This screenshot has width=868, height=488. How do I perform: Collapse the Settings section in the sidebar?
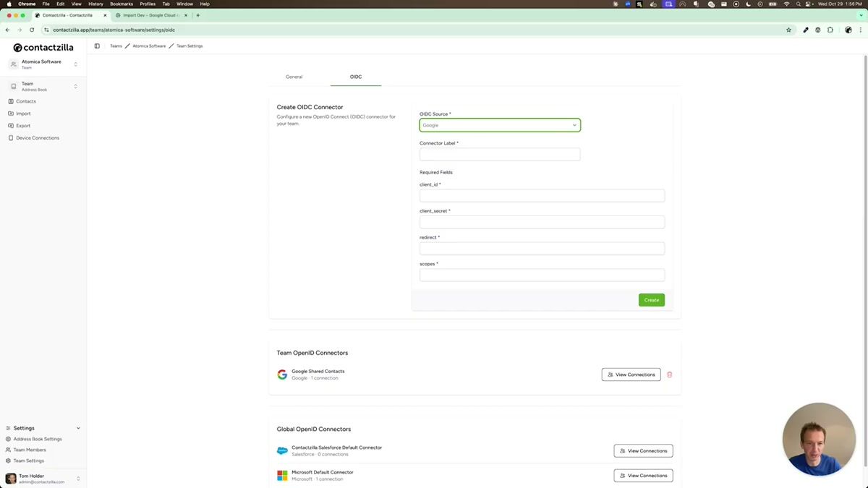[78, 427]
